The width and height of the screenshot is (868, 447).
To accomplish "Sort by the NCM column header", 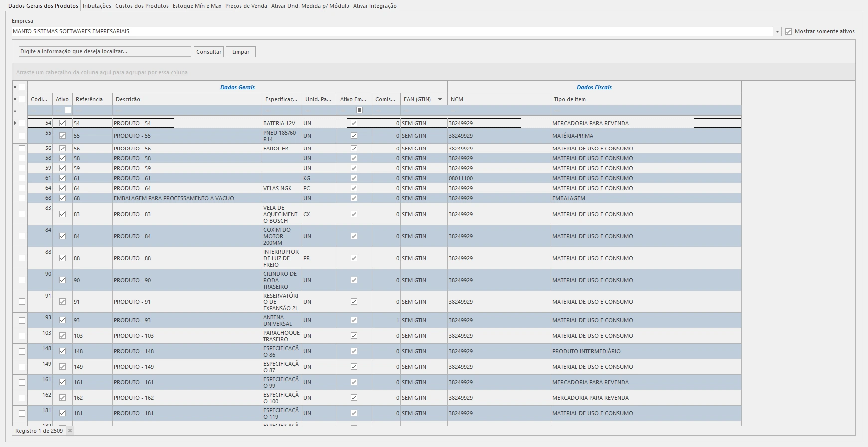I will (499, 99).
